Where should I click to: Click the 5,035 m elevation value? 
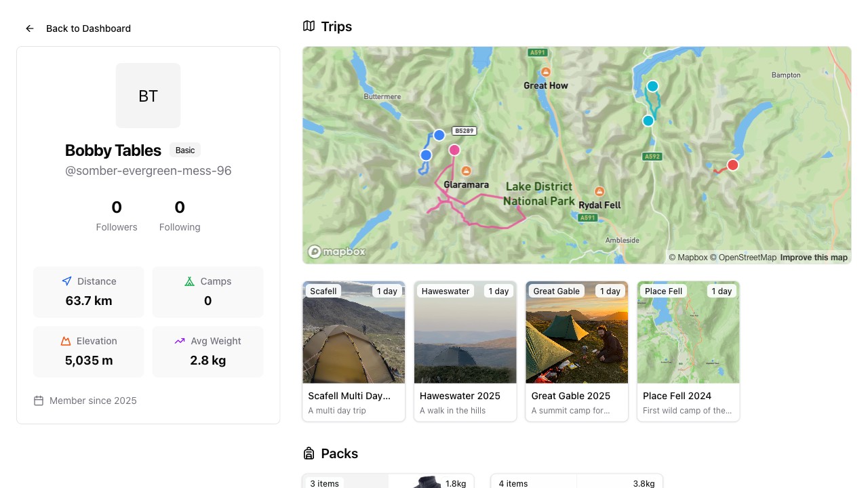89,361
